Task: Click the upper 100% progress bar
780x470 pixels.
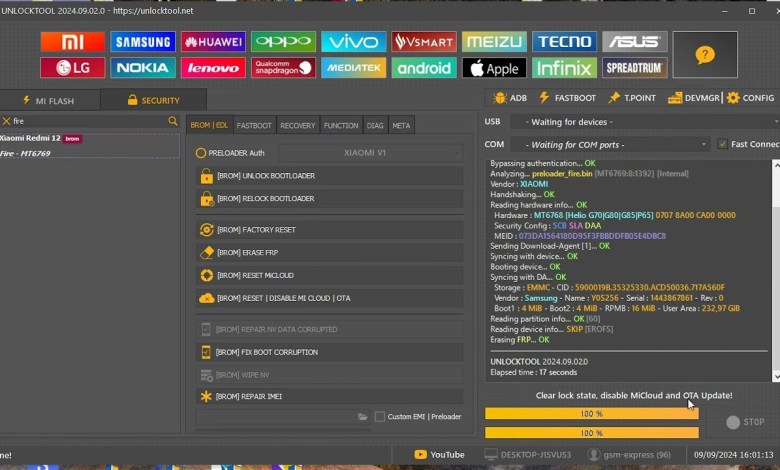Action: (x=591, y=413)
